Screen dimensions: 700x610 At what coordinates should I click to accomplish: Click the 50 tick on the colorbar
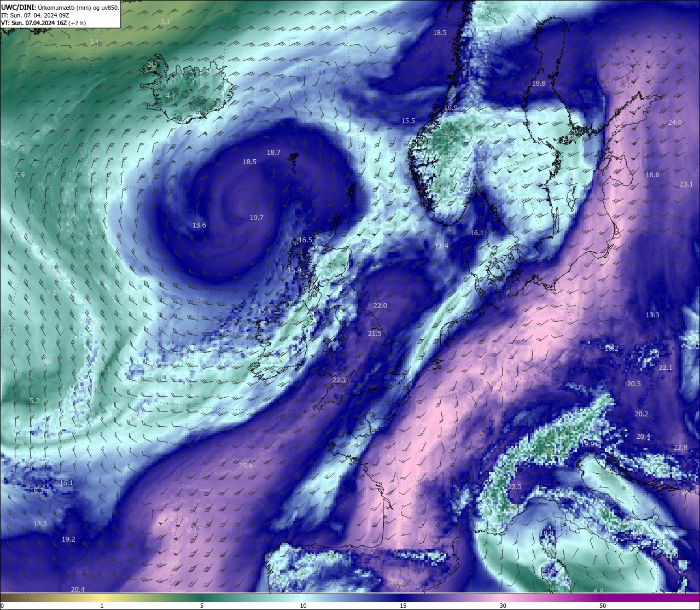(x=603, y=606)
